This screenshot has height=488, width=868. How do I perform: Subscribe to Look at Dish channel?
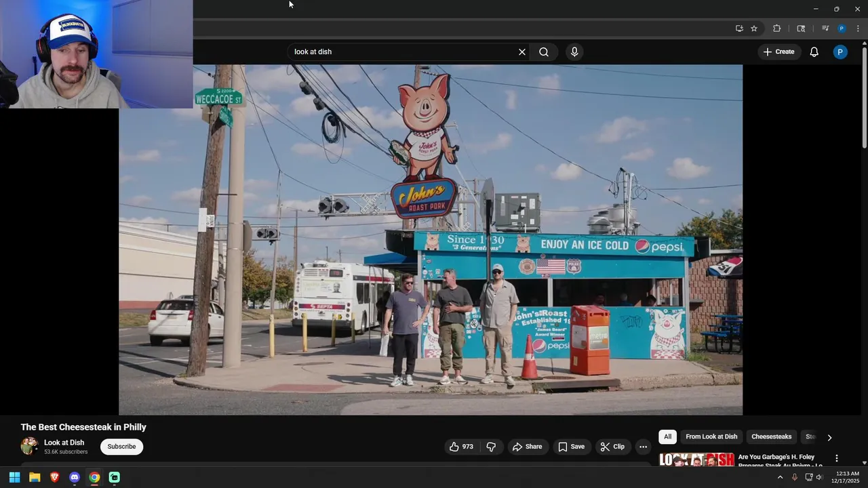coord(122,447)
